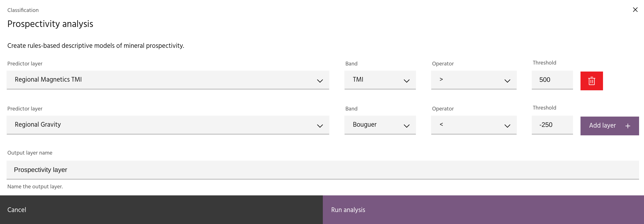The width and height of the screenshot is (644, 224).
Task: Click chevron arrow in Regional Gravity field
Action: click(x=320, y=126)
